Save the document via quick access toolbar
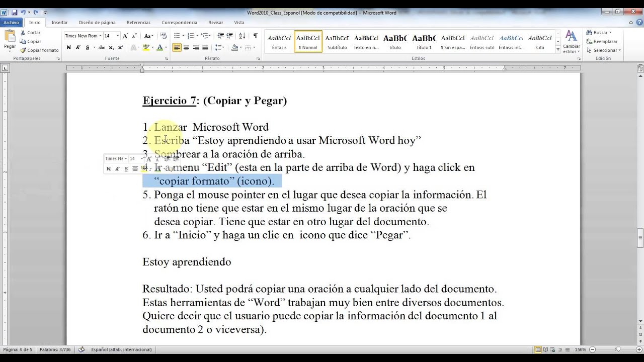 point(14,12)
